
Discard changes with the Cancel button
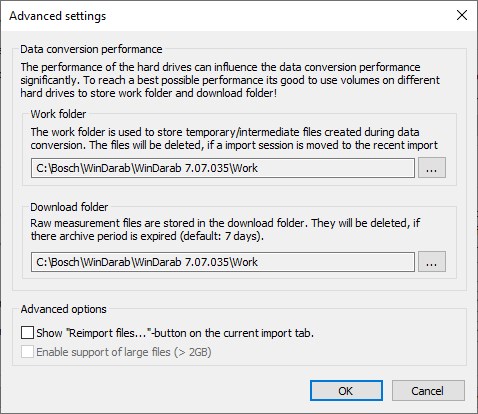[x=428, y=391]
